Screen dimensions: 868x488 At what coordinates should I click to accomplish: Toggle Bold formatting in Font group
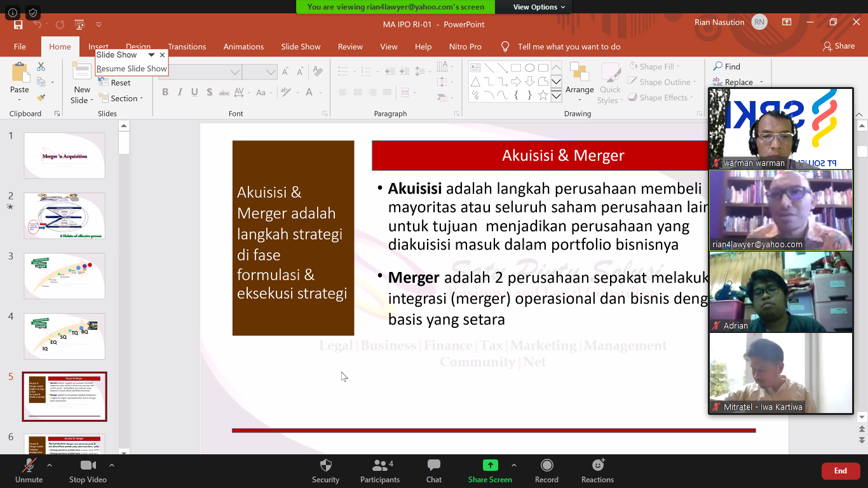click(x=165, y=92)
